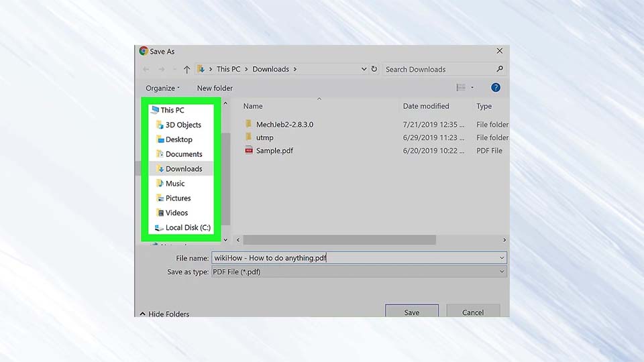Open recent locations dropdown arrow

(x=174, y=69)
